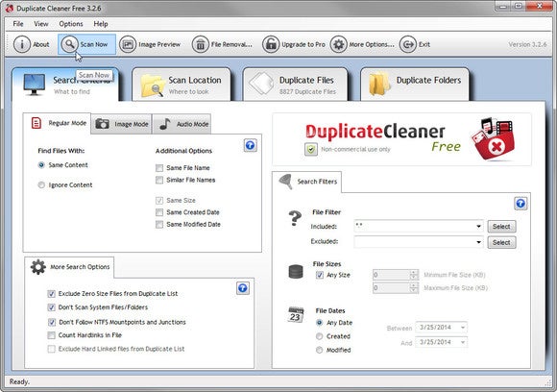Viewport: 557px width, 392px height.
Task: Enable Similar File Names checkbox
Action: (159, 180)
